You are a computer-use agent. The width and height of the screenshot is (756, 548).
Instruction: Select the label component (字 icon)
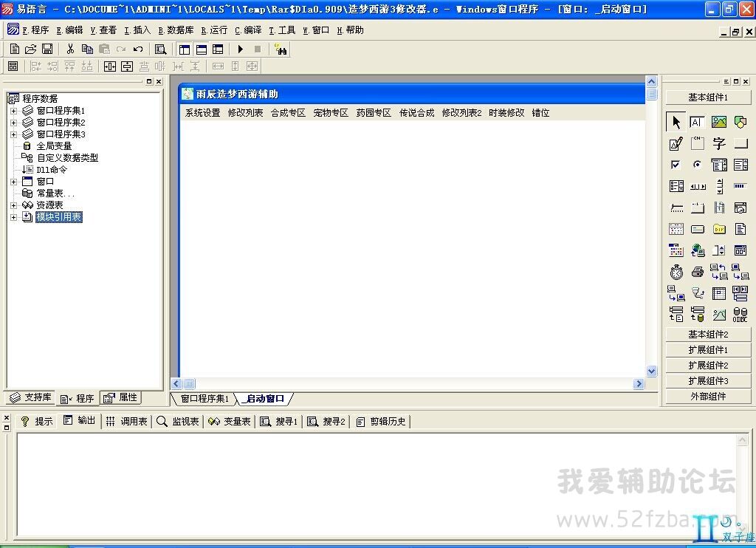coord(719,143)
